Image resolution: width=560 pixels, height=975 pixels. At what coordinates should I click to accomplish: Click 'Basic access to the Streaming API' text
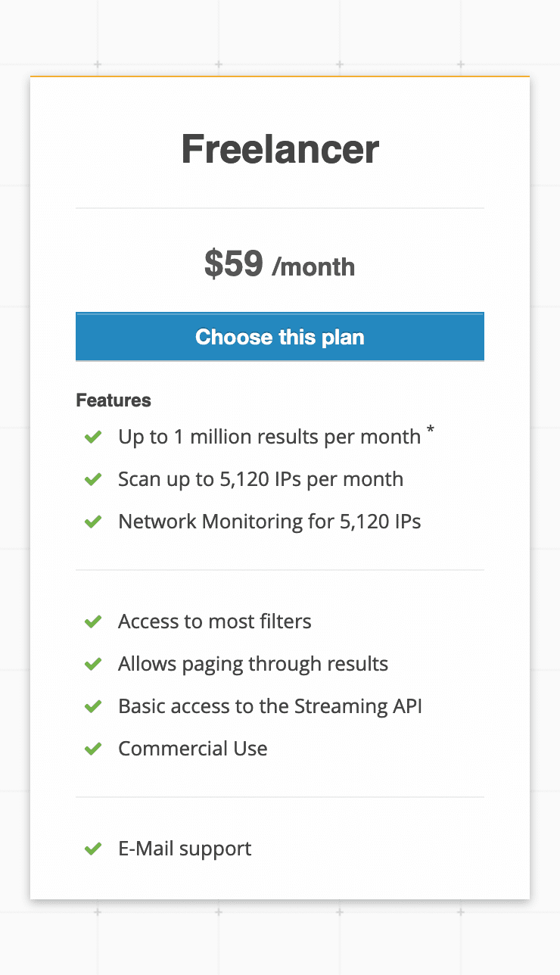pyautogui.click(x=270, y=706)
